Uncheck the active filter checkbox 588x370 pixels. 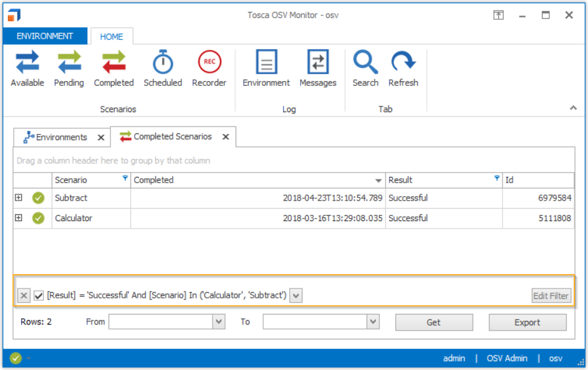(39, 295)
